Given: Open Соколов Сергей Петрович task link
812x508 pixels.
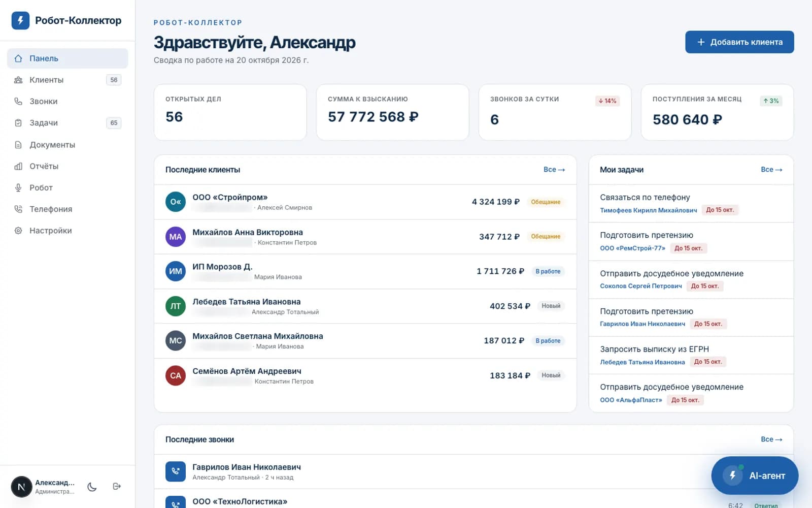Looking at the screenshot, I should point(640,286).
